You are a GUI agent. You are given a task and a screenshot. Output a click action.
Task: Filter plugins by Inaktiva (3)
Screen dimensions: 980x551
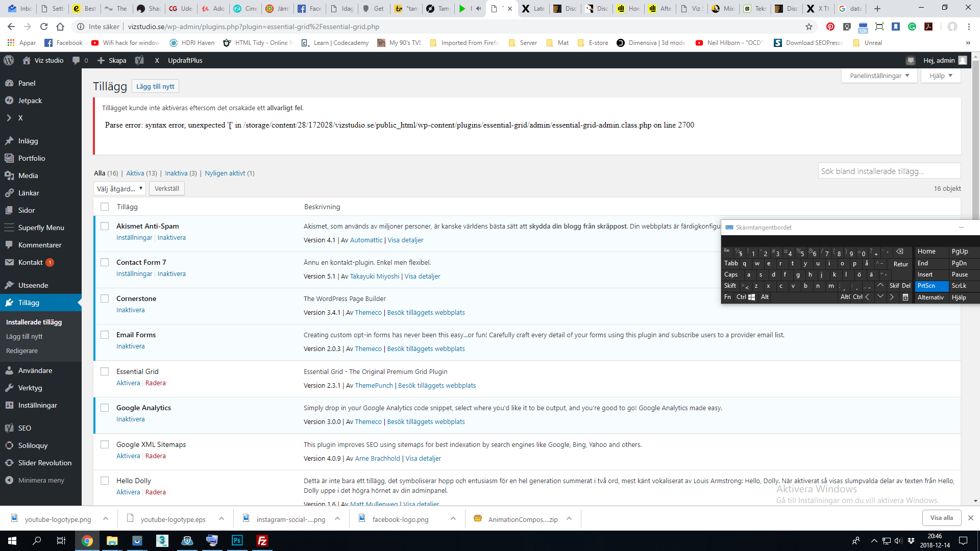tap(181, 173)
